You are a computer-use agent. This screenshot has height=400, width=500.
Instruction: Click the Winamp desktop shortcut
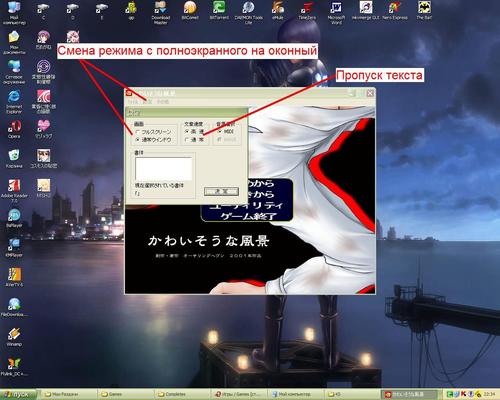coord(14,337)
